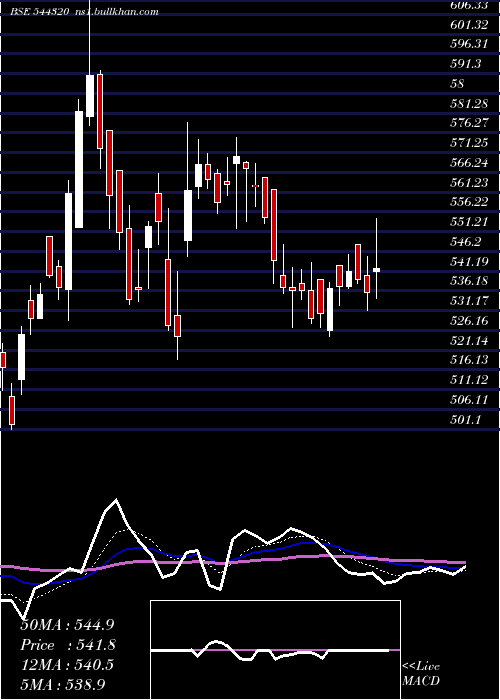Click the 546.2 price axis label
The height and width of the screenshot is (700, 500).
(466, 242)
